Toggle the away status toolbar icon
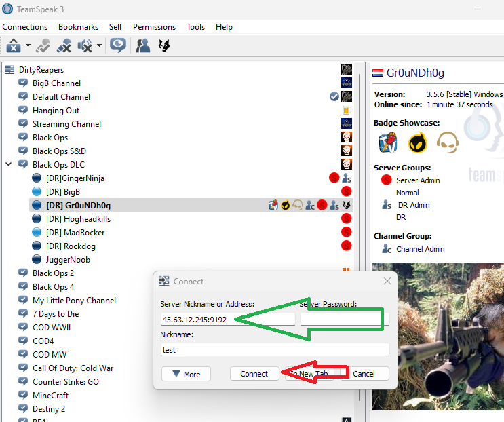504x422 pixels. [119, 46]
